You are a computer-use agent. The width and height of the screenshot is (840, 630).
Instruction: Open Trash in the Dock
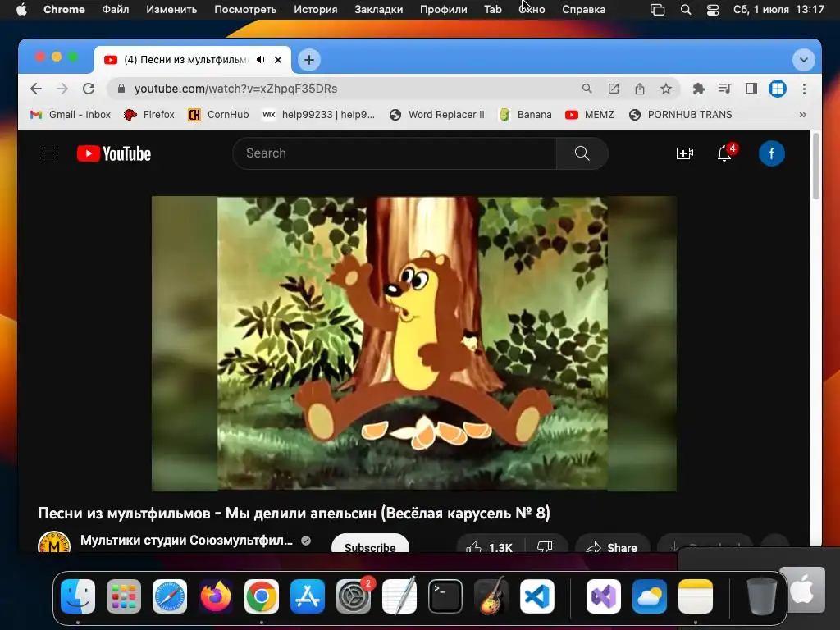pos(762,596)
